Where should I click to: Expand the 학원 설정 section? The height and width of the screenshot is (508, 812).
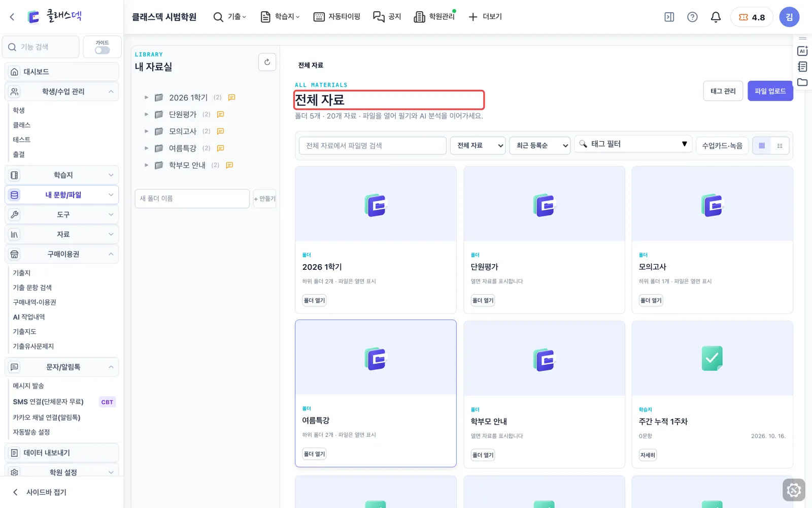[62, 472]
